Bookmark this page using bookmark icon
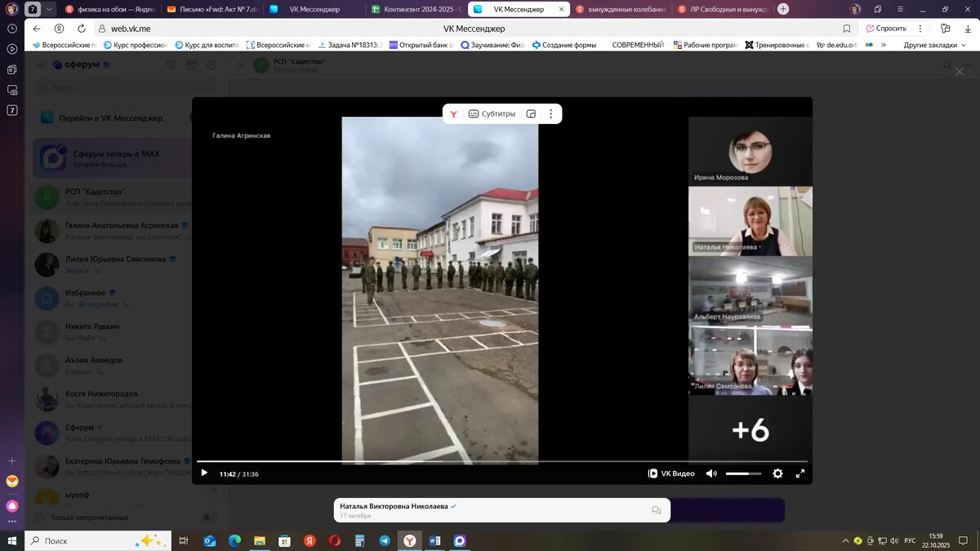Viewport: 980px width, 551px height. click(x=847, y=28)
